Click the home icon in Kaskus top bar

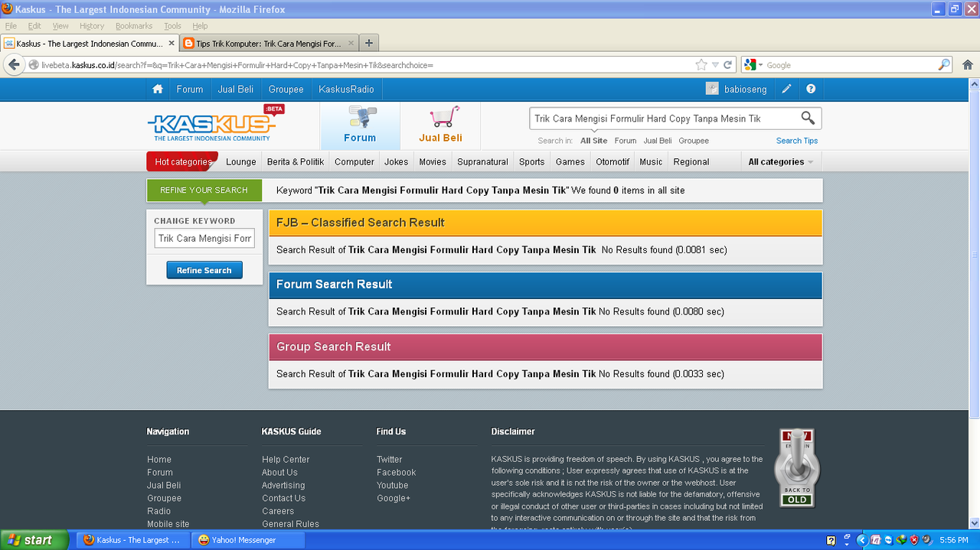[x=158, y=89]
